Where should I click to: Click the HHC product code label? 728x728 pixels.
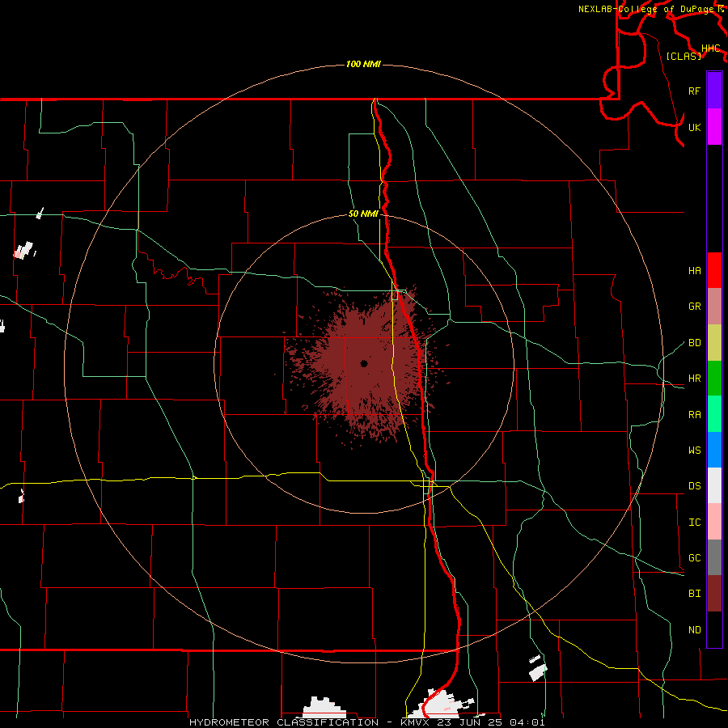pos(710,49)
